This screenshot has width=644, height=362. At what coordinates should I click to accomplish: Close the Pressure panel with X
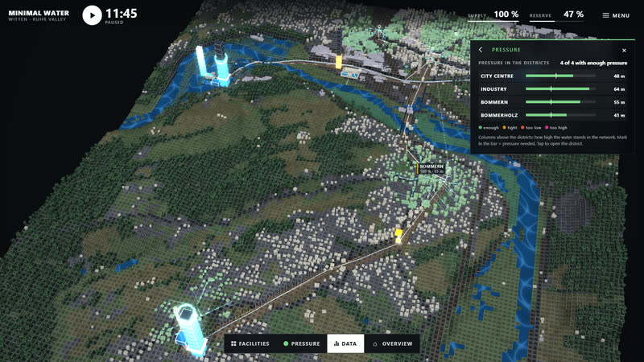[624, 50]
